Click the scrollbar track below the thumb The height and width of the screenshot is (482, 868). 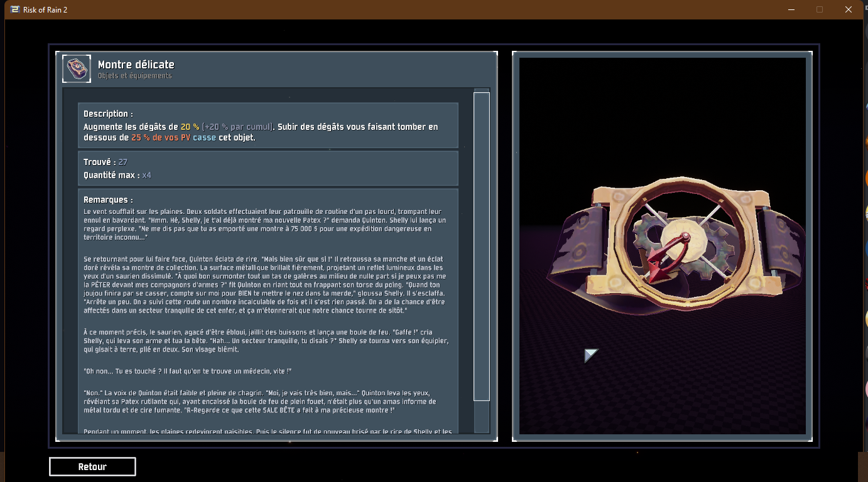pos(481,417)
